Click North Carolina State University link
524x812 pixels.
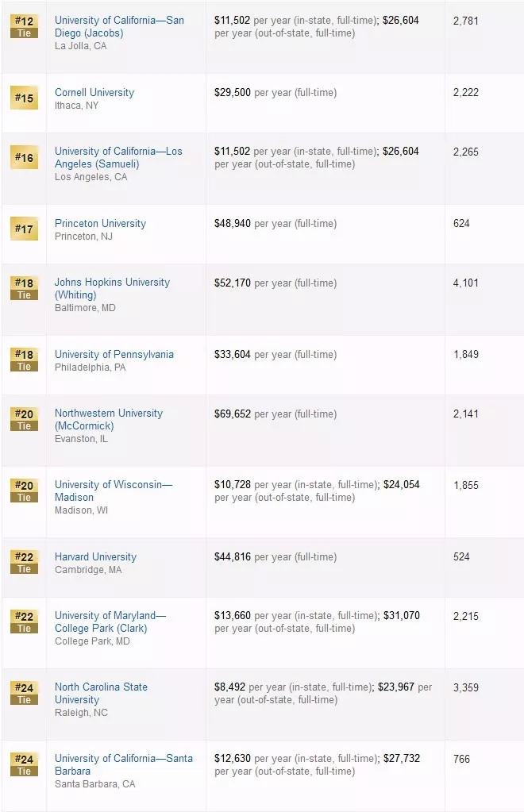(101, 693)
